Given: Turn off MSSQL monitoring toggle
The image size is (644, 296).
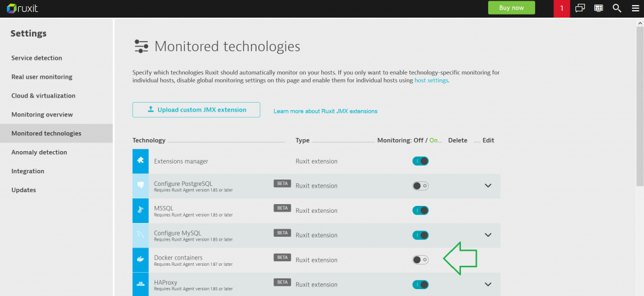Looking at the screenshot, I should pos(421,210).
